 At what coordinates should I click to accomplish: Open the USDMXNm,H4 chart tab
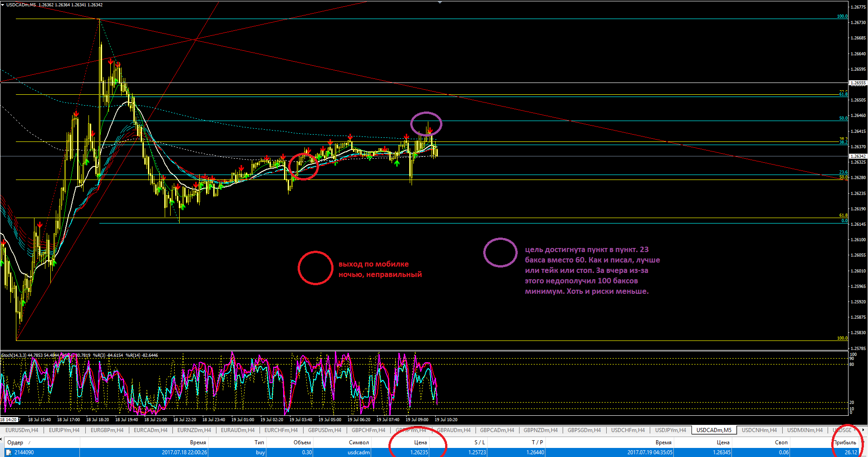click(804, 430)
